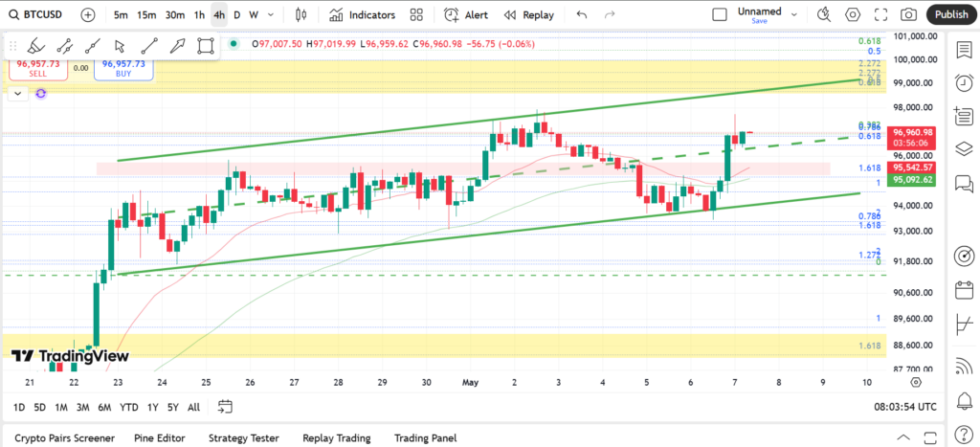Switch to the 5m timeframe
The height and width of the screenshot is (447, 980).
click(x=121, y=14)
